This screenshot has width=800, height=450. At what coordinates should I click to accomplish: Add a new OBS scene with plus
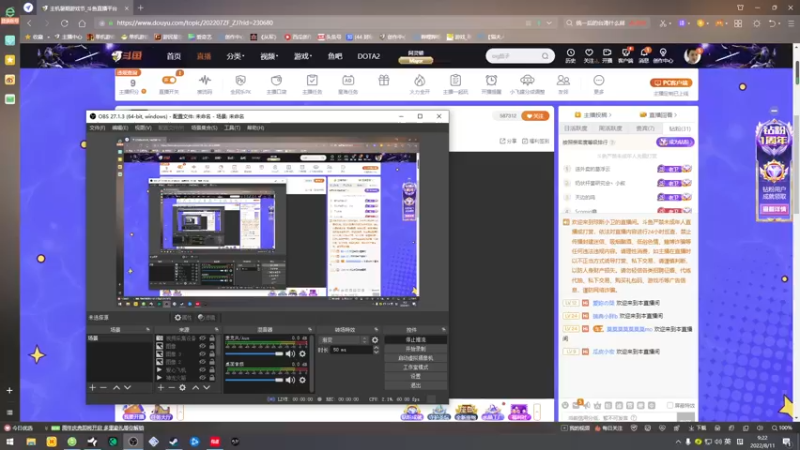pos(92,388)
